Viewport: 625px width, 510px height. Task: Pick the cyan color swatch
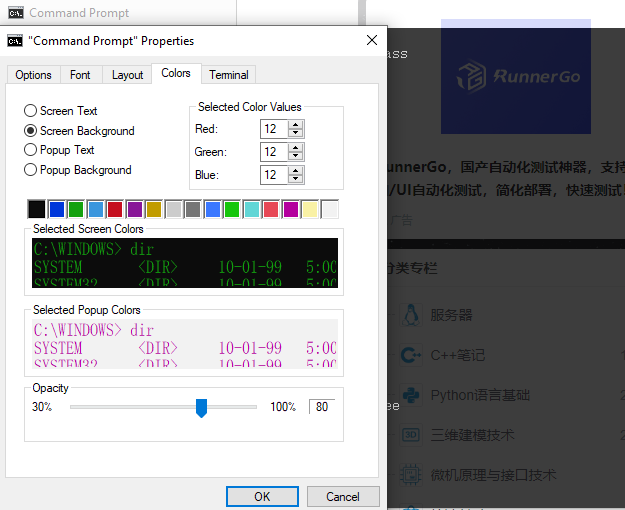pos(252,209)
